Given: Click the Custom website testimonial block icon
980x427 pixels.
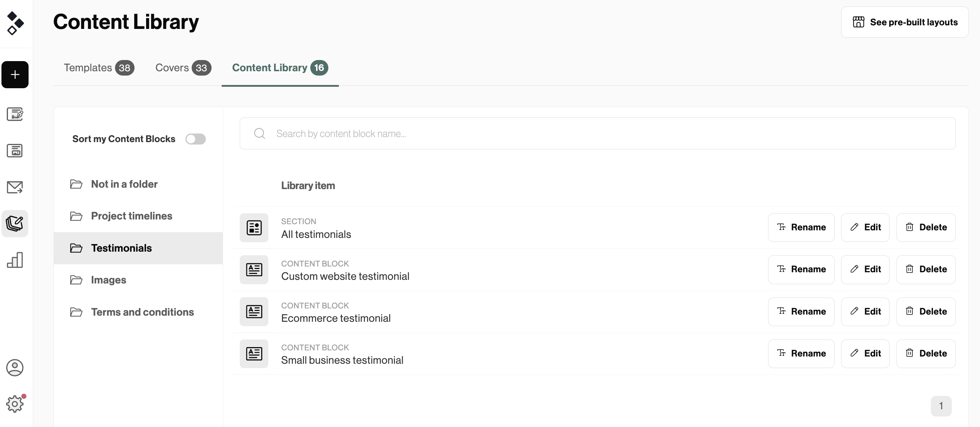Looking at the screenshot, I should [254, 270].
